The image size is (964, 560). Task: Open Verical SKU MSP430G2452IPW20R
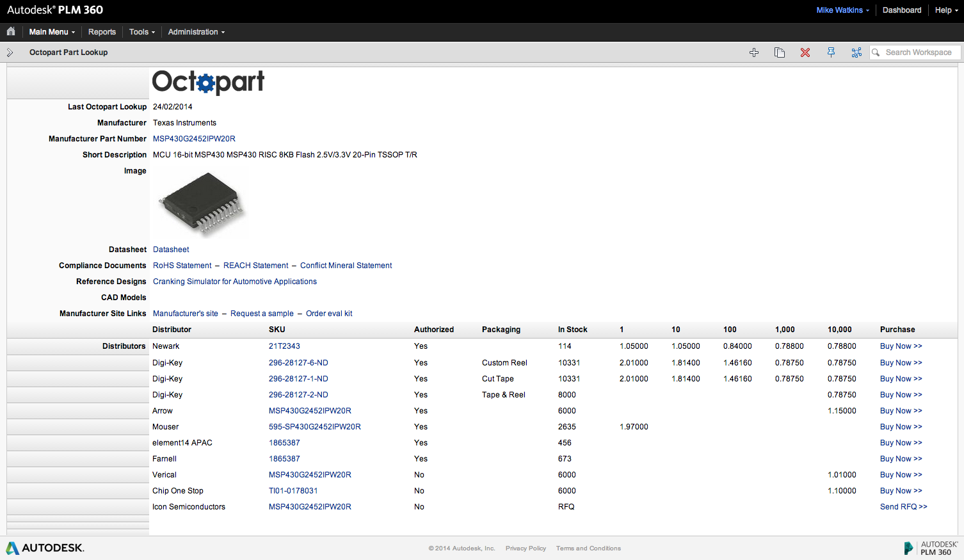[x=310, y=475]
